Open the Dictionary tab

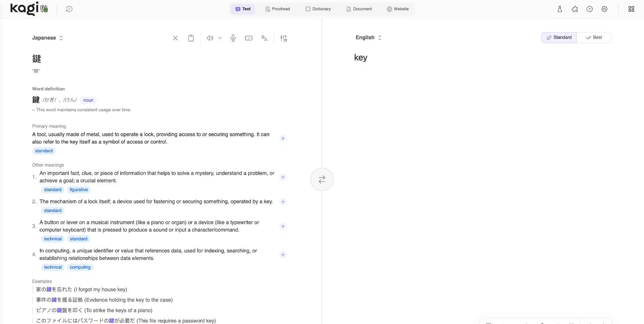click(318, 9)
